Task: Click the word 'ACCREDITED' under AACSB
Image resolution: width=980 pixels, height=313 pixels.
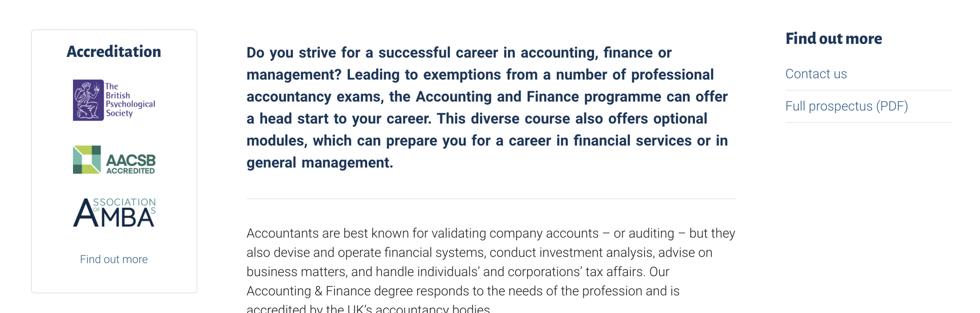Action: pos(131,171)
